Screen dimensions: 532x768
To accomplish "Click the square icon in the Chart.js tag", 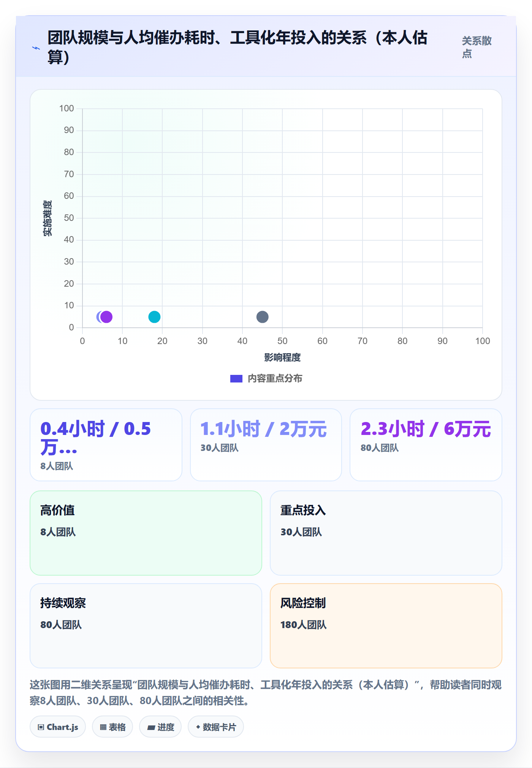I will point(41,727).
